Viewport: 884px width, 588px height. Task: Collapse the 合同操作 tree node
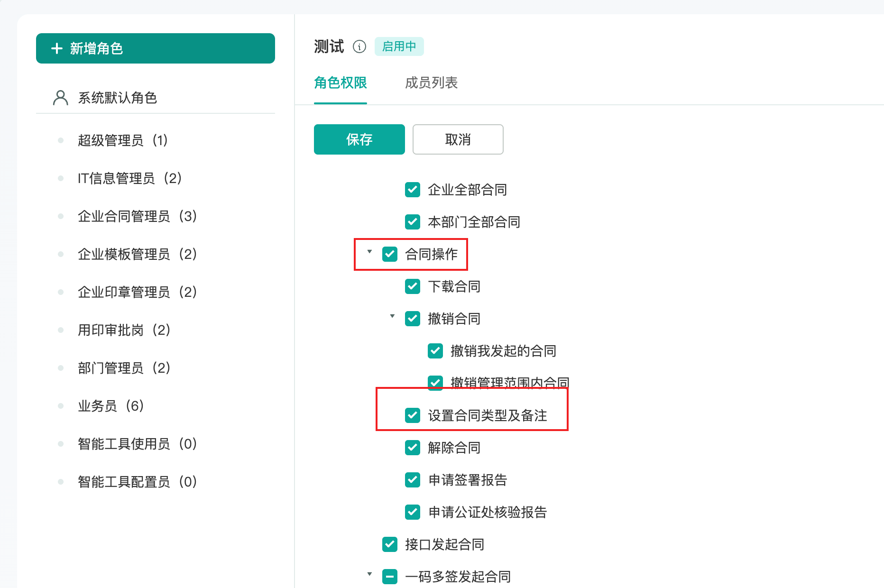coord(369,252)
